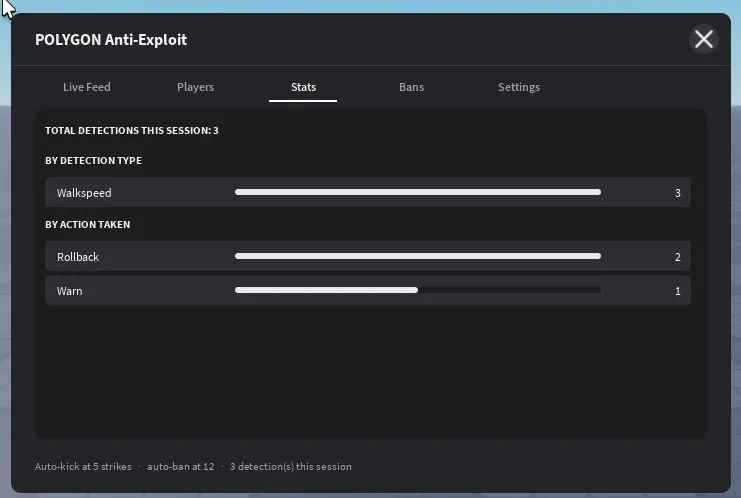Click the Walkspeed count value 3
Image resolution: width=741 pixels, height=498 pixels.
678,193
